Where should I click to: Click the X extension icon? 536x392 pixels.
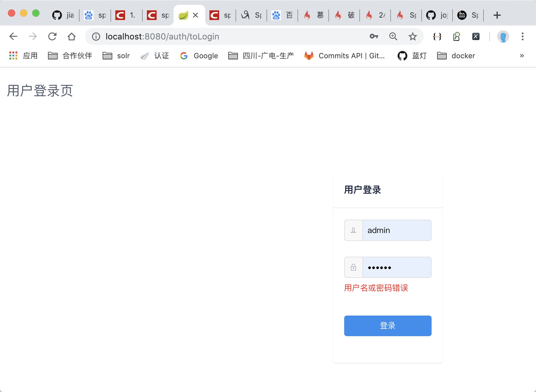[476, 36]
